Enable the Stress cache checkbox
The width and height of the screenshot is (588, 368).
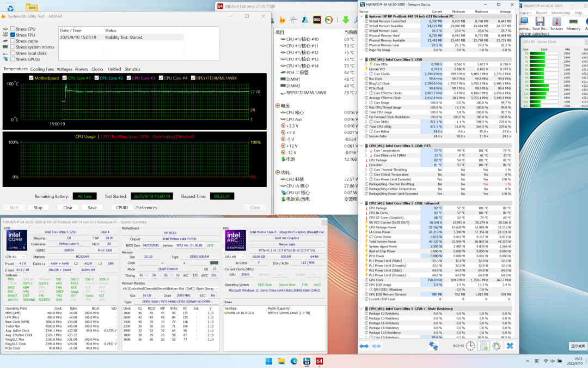point(13,41)
